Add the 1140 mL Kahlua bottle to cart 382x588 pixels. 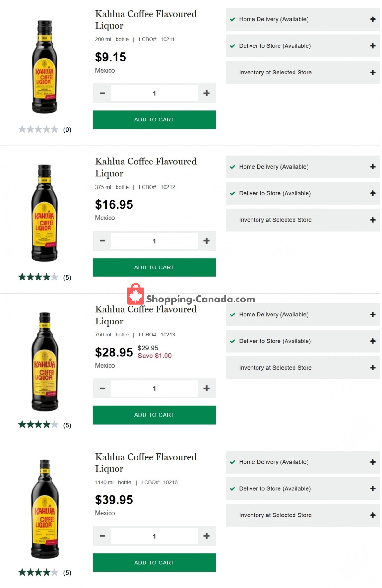tap(154, 563)
